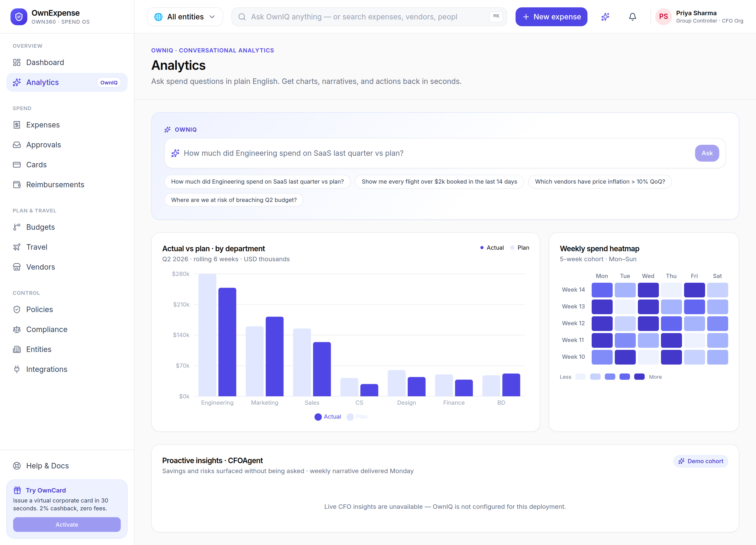Click the Help & Docs lifebuoy icon

17,466
